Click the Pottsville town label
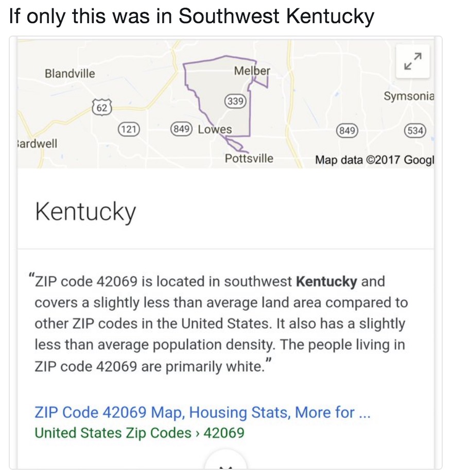Image resolution: width=452 pixels, height=476 pixels. tap(250, 158)
